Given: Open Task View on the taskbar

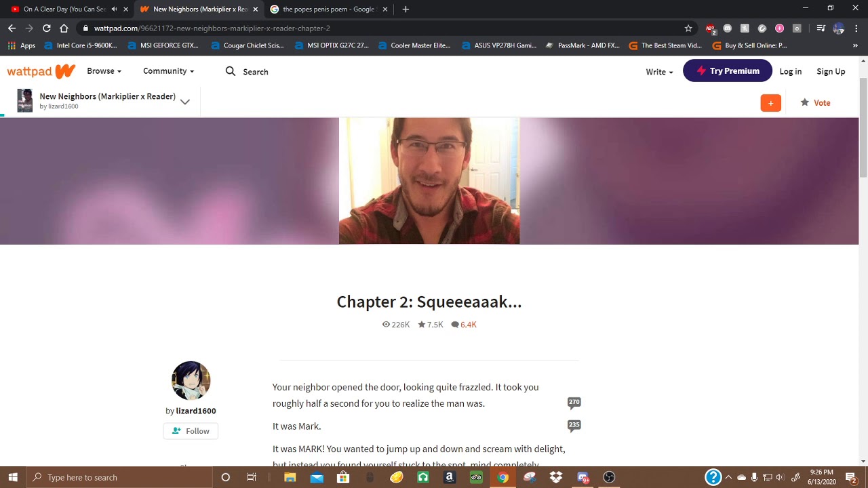Looking at the screenshot, I should pyautogui.click(x=252, y=477).
